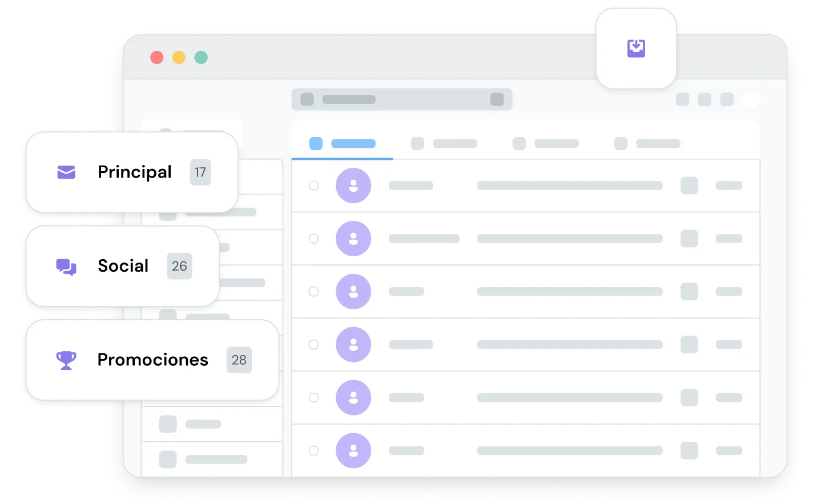Open the Principal category card
The height and width of the screenshot is (504, 813).
pyautogui.click(x=131, y=172)
